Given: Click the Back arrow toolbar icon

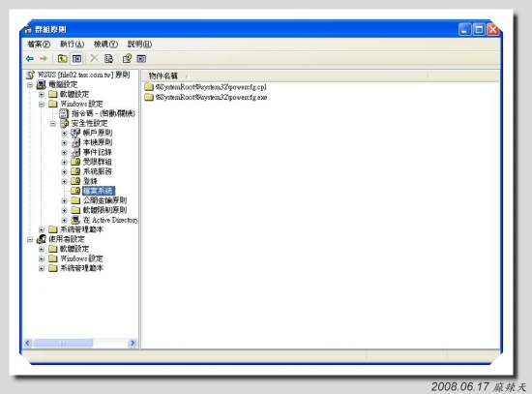Looking at the screenshot, I should click(x=30, y=59).
